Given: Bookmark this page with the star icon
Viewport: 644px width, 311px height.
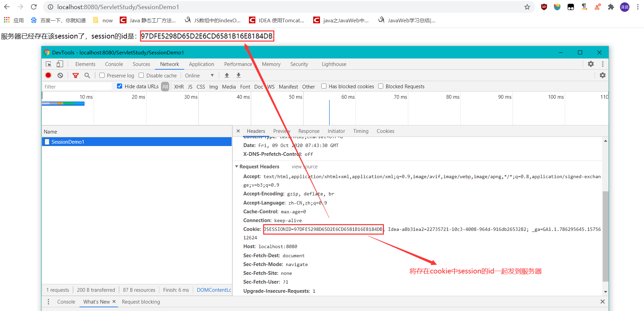Looking at the screenshot, I should pyautogui.click(x=527, y=7).
